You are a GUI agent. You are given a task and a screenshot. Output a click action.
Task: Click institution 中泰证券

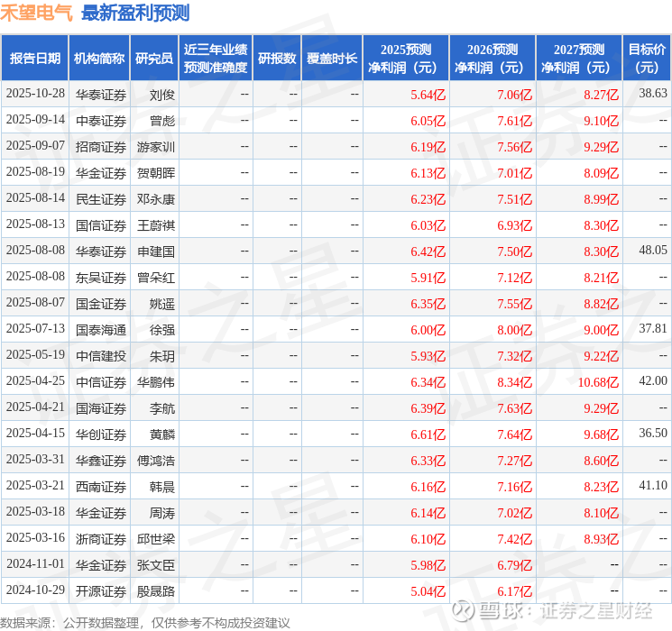101,121
